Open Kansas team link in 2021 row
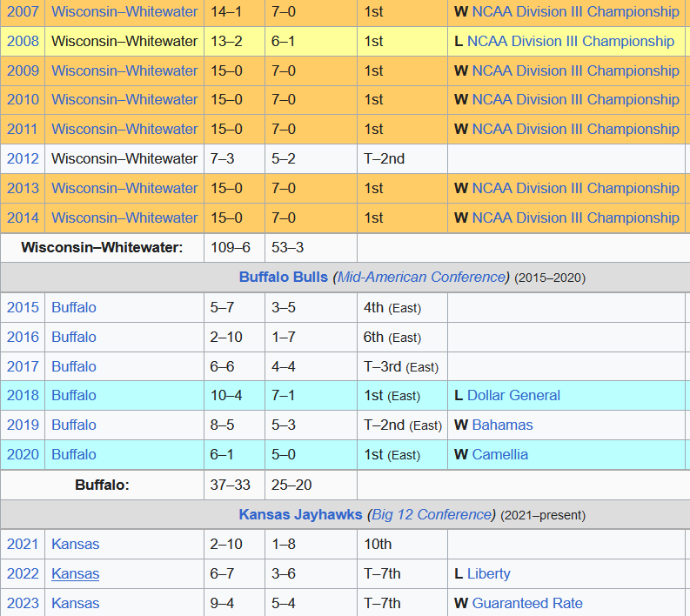The image size is (690, 616). pos(75,544)
